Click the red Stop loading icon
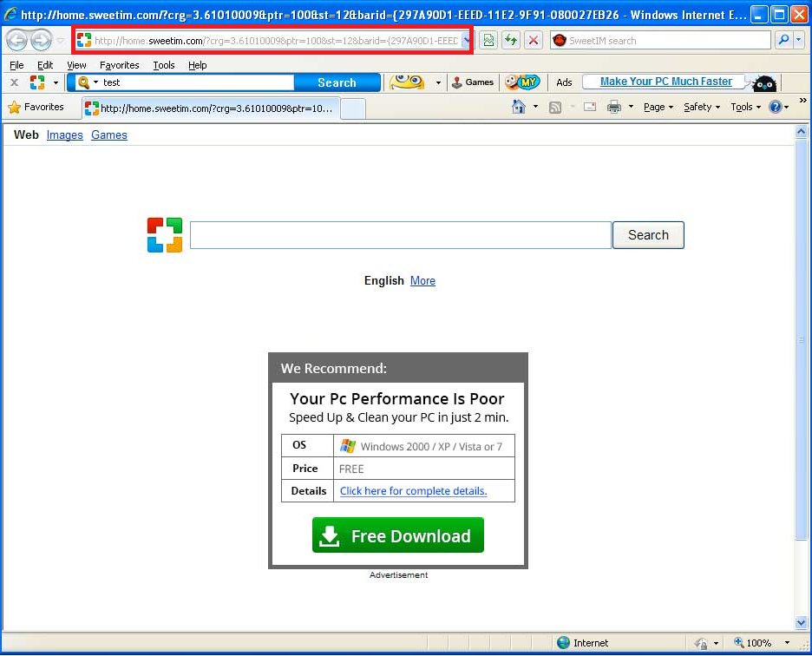The height and width of the screenshot is (656, 812). 534,40
